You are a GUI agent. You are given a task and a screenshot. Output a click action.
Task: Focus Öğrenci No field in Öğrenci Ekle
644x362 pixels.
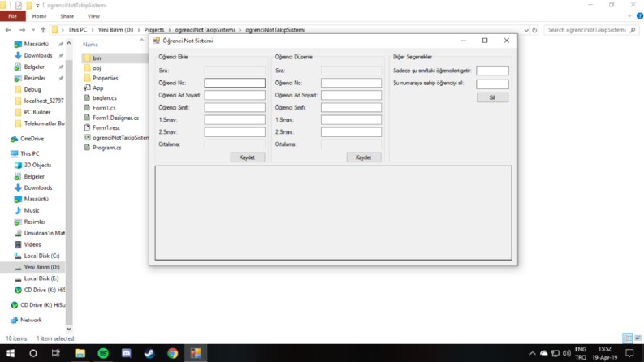(235, 83)
